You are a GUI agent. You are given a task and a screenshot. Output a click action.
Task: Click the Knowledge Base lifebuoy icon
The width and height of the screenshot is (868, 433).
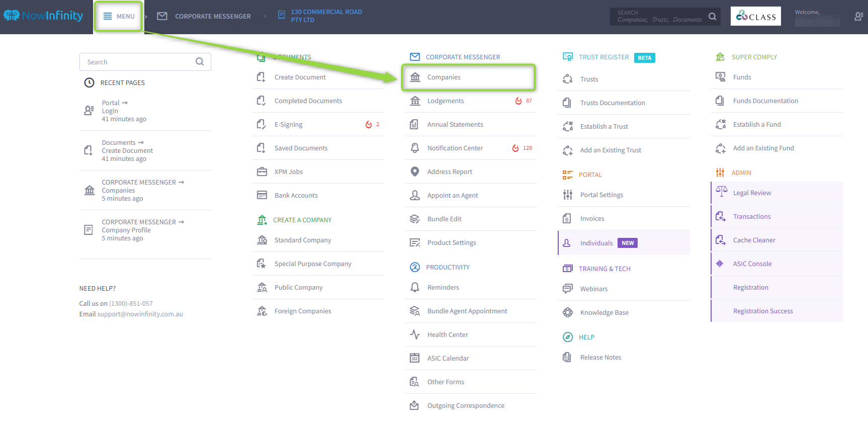click(x=568, y=312)
